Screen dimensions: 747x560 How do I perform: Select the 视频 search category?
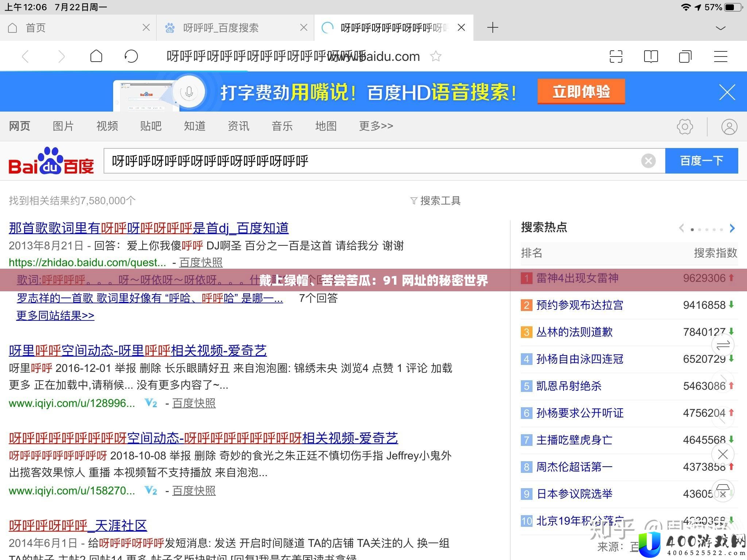click(107, 126)
